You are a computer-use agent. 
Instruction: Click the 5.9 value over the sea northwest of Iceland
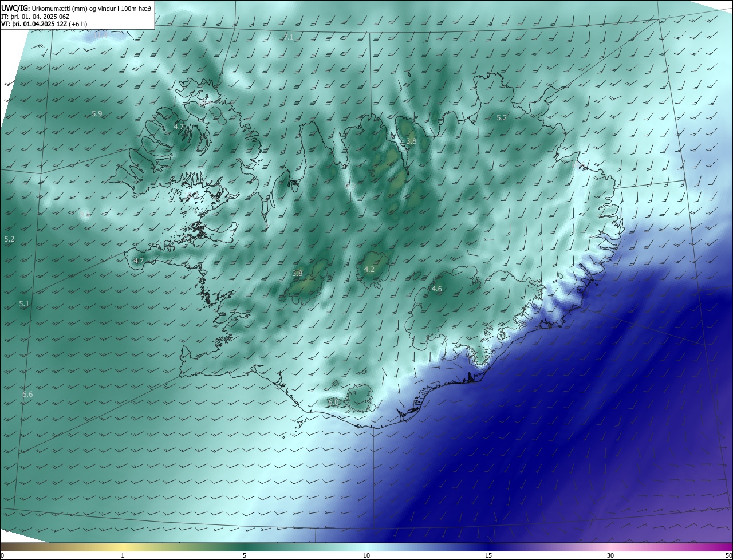click(x=97, y=114)
